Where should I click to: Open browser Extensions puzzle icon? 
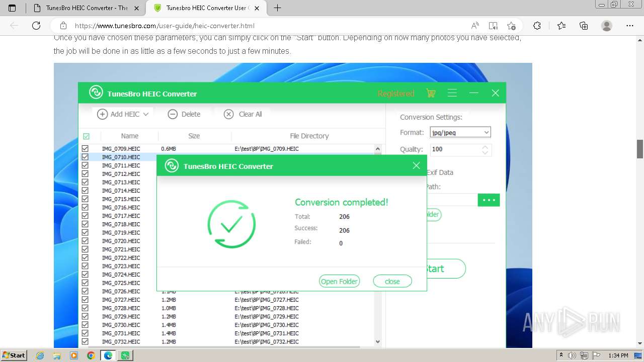click(x=537, y=26)
